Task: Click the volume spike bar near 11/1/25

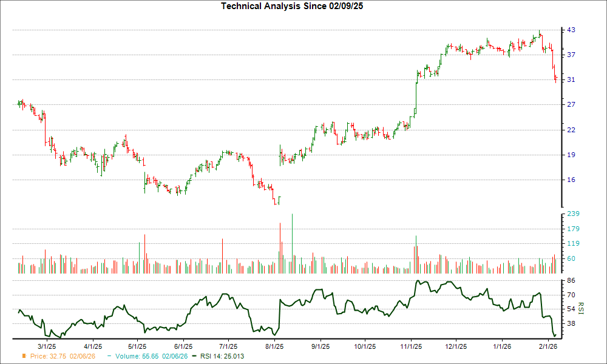Action: point(416,249)
